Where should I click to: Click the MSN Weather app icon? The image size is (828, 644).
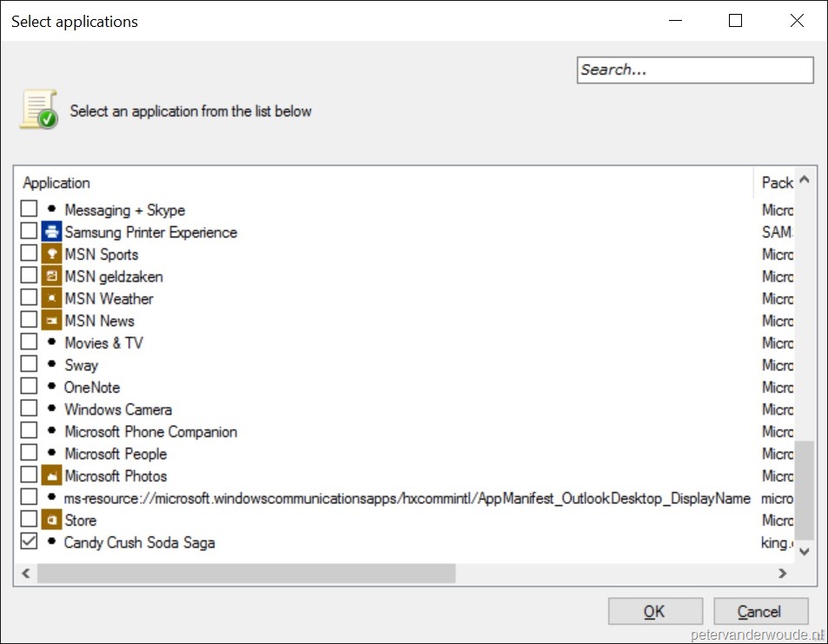52,298
